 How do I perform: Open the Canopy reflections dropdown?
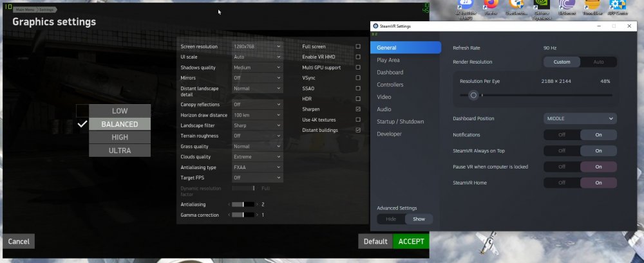tap(257, 104)
